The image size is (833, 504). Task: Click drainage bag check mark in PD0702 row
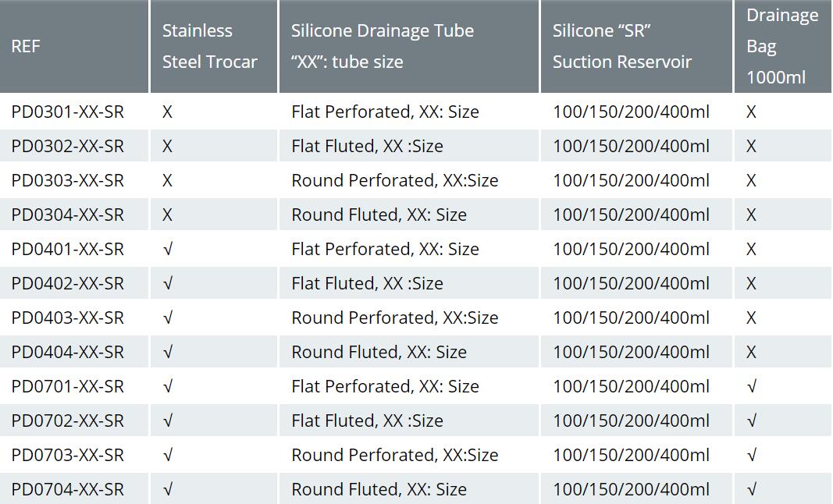coord(752,421)
